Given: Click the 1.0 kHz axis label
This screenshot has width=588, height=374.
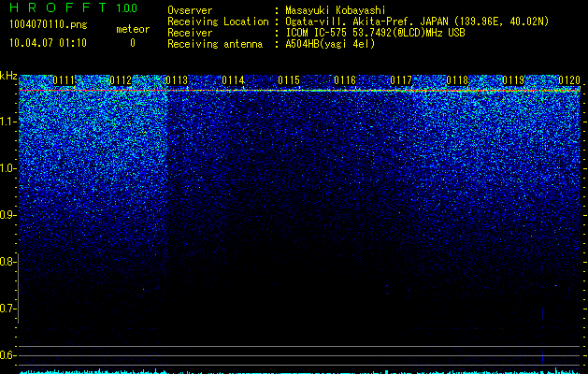Looking at the screenshot, I should 7,168.
